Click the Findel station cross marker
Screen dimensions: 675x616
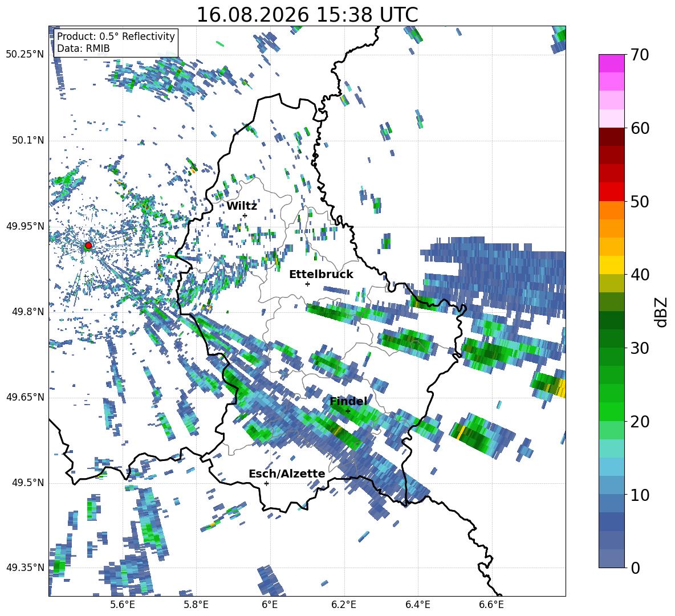point(348,411)
